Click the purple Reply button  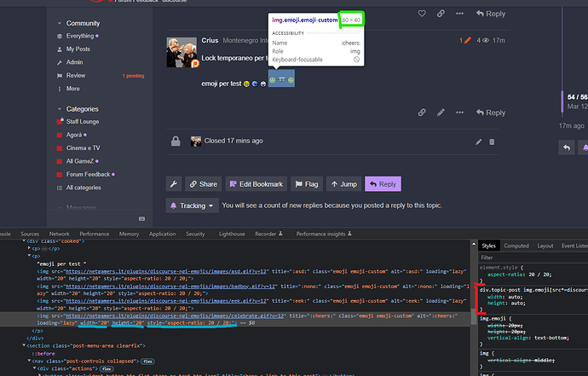[x=383, y=184]
